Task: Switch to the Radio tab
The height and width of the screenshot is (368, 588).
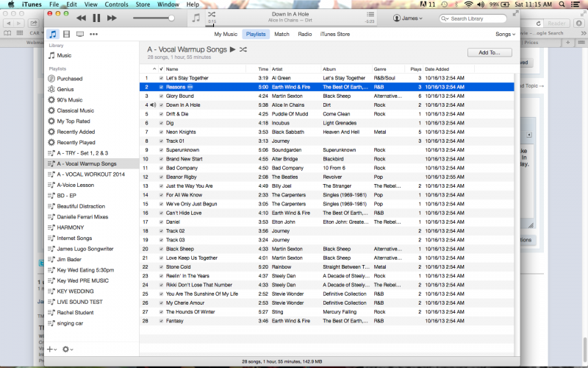Action: click(305, 34)
